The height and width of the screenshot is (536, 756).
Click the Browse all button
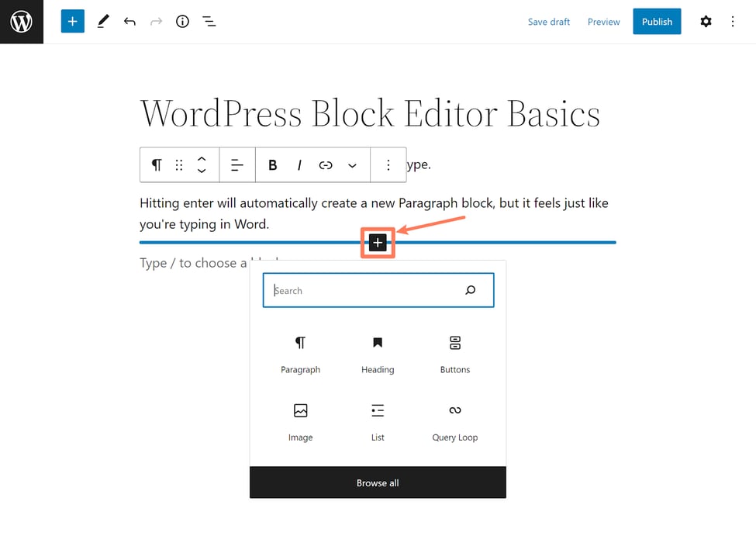point(378,482)
